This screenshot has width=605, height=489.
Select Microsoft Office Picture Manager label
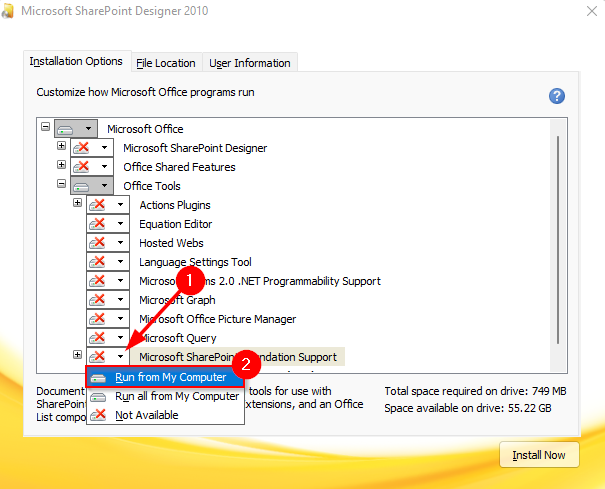218,319
